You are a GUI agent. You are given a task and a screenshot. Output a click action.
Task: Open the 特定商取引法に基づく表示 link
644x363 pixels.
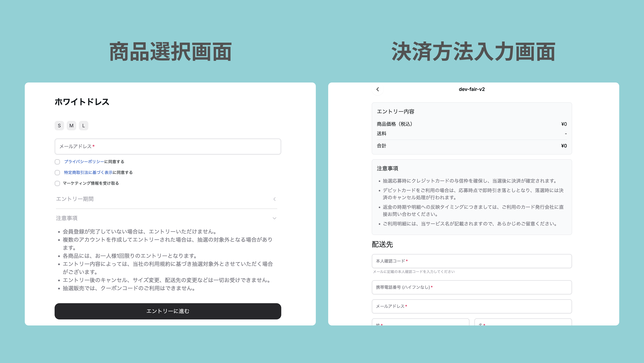88,173
